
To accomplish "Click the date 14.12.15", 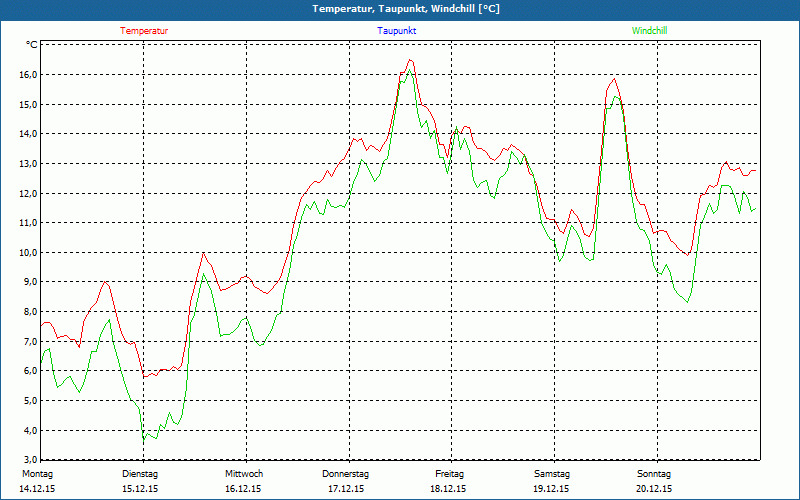I will click(x=37, y=489).
